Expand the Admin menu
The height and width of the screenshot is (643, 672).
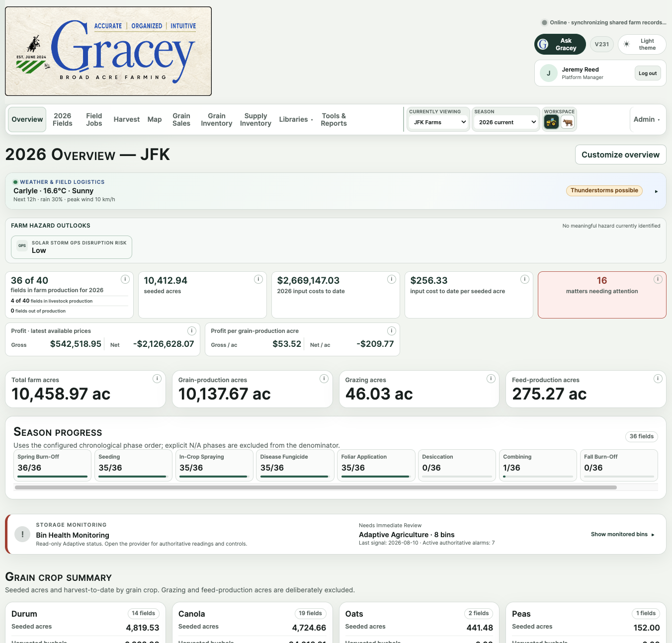tap(647, 120)
